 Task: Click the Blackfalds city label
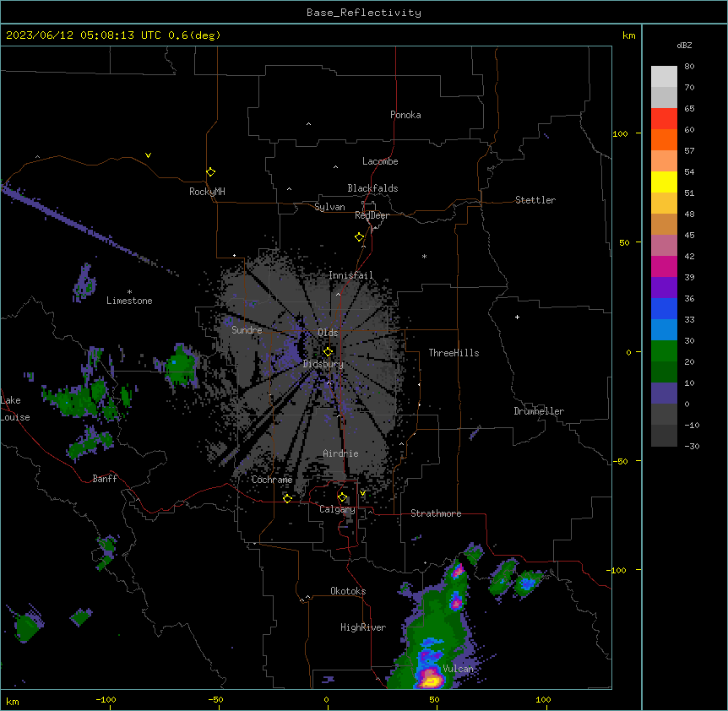pos(372,188)
